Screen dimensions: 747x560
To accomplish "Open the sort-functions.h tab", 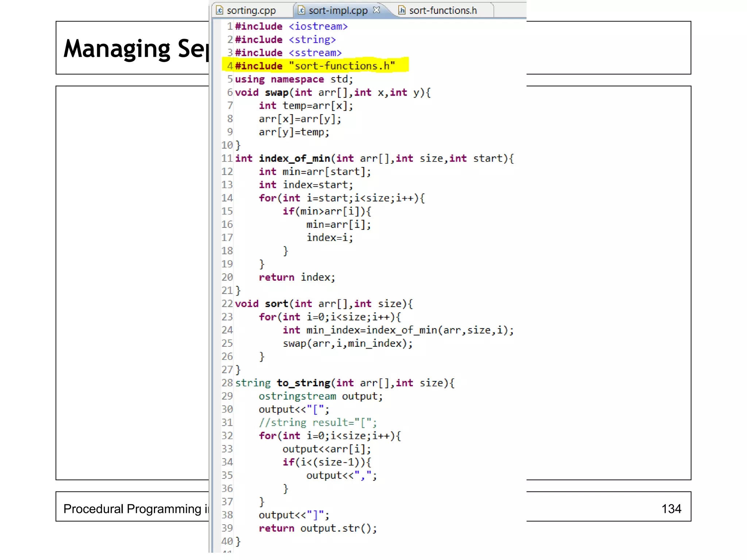I will click(443, 11).
